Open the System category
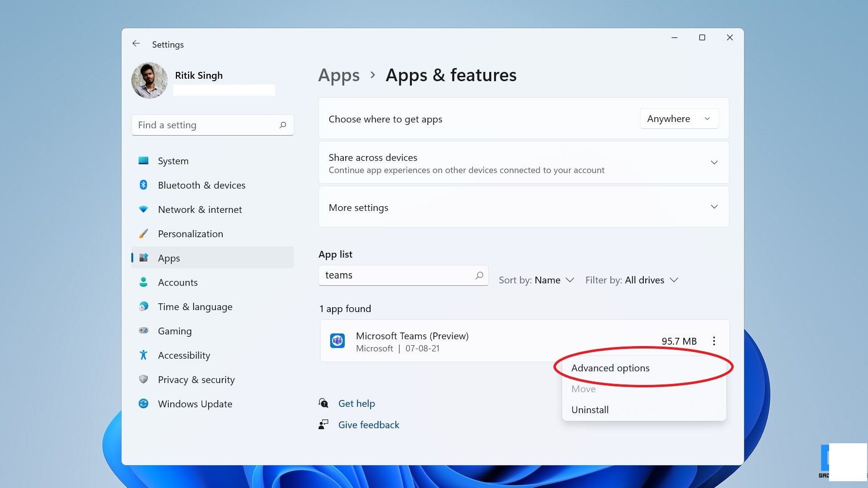The image size is (868, 488). point(213,161)
